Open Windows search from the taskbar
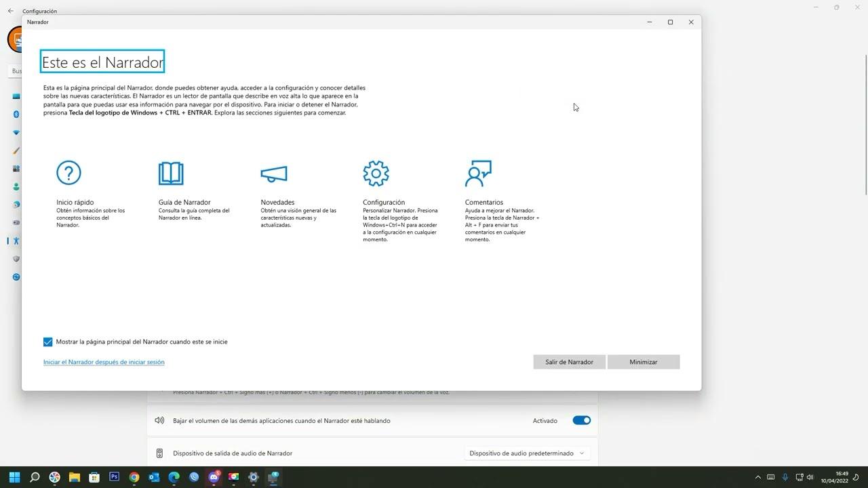 tap(34, 478)
